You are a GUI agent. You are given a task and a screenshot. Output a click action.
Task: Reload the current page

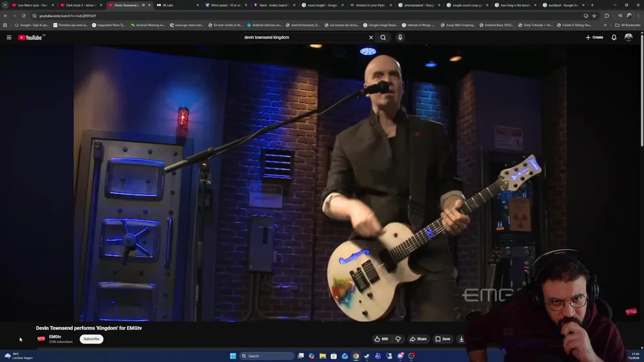(23, 16)
